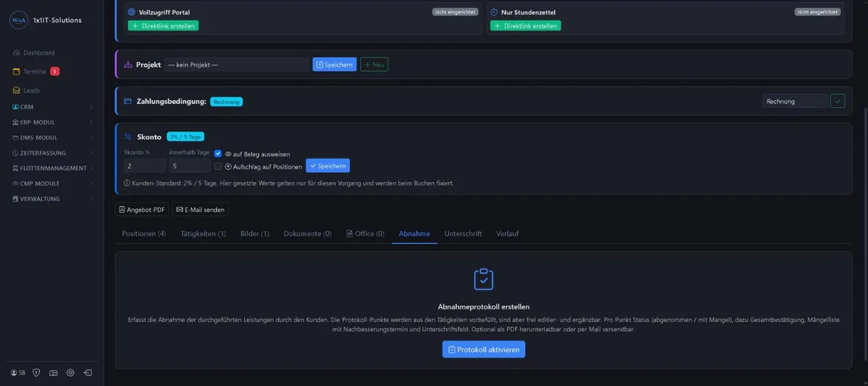
Task: Create Direktlink for Vollzugriff Portal
Action: tap(163, 25)
